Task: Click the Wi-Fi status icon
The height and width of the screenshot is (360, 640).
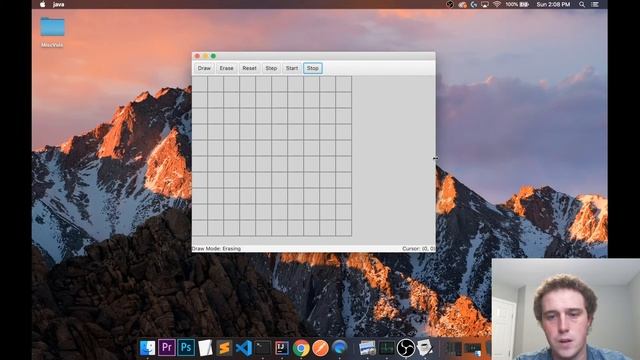Action: tap(496, 4)
